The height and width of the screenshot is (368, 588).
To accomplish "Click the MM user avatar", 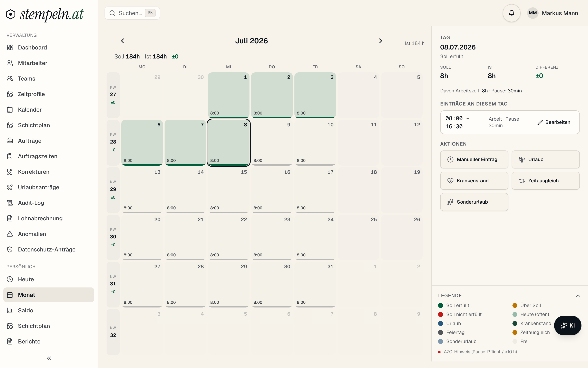I will 533,13.
